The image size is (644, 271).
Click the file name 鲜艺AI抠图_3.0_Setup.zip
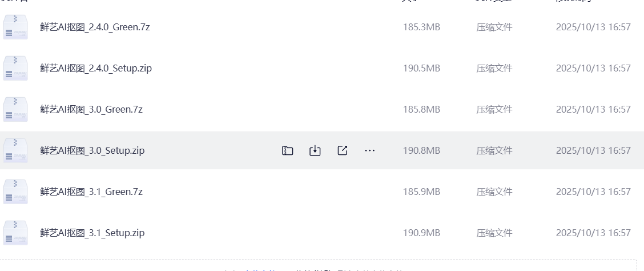92,150
